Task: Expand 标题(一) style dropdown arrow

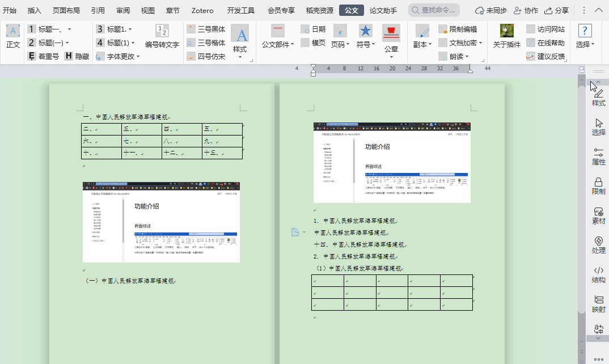Action: (x=67, y=43)
